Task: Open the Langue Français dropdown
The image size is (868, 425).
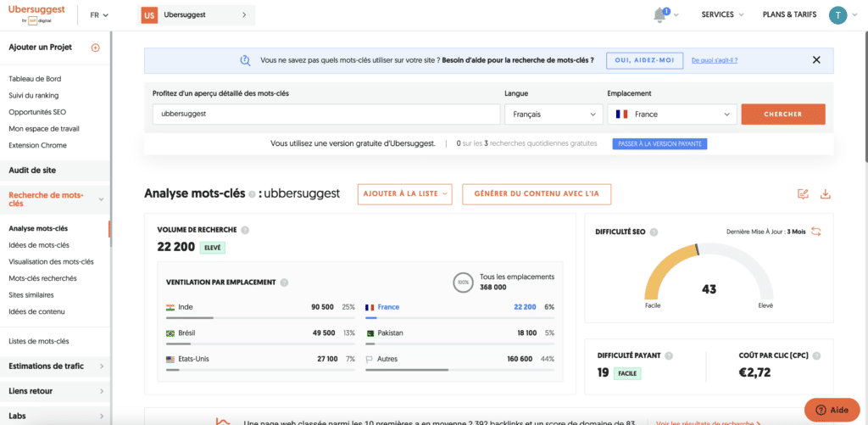Action: point(554,115)
